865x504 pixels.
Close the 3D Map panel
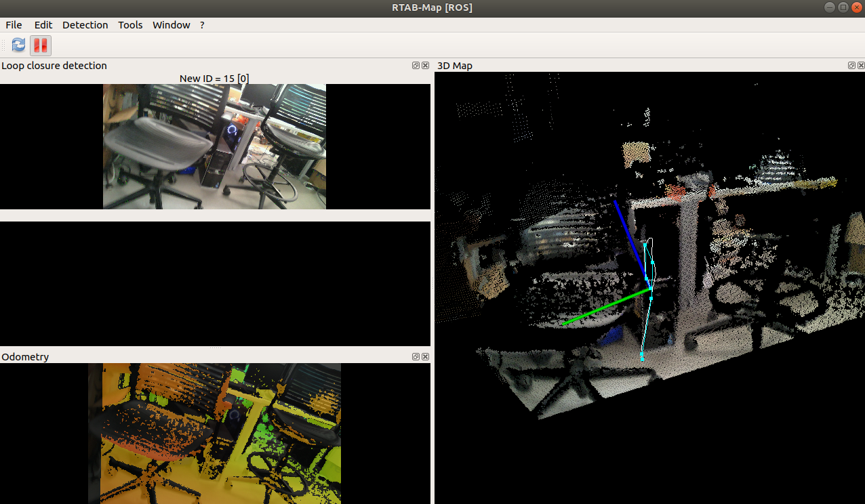click(861, 66)
